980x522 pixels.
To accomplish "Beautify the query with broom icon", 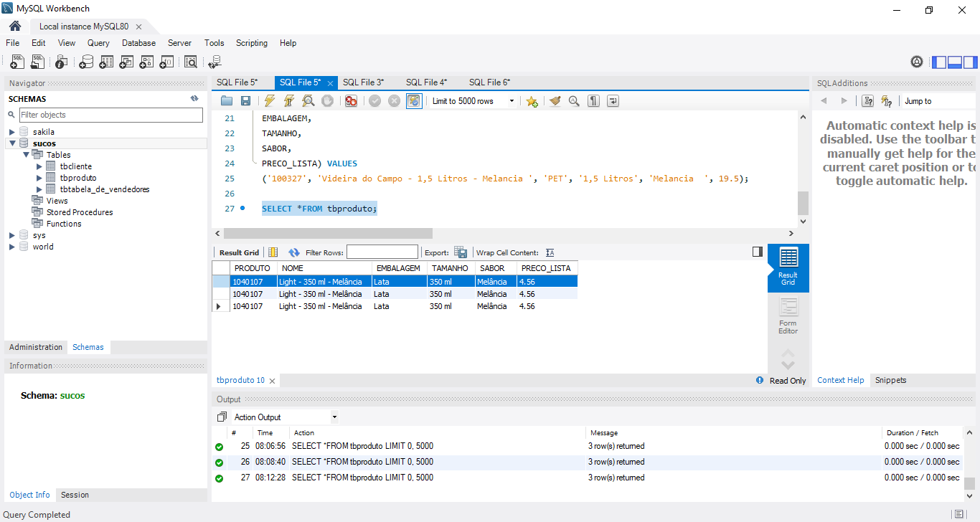I will click(555, 101).
